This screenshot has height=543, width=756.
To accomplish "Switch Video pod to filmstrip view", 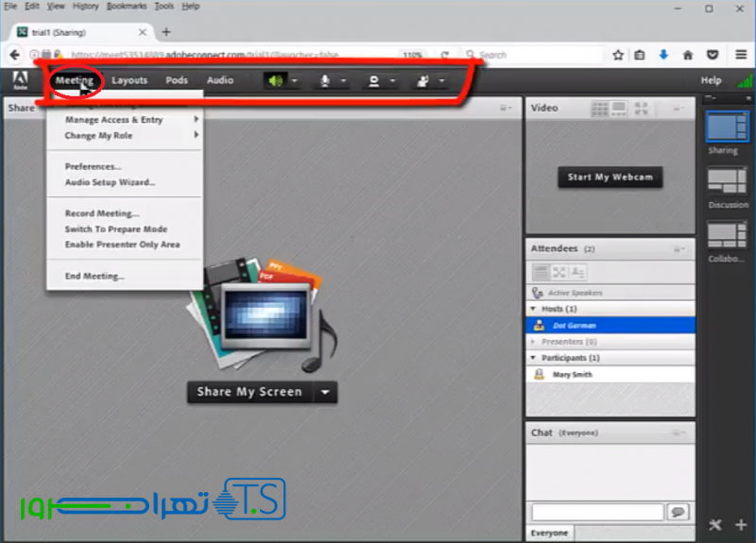I will pyautogui.click(x=618, y=109).
